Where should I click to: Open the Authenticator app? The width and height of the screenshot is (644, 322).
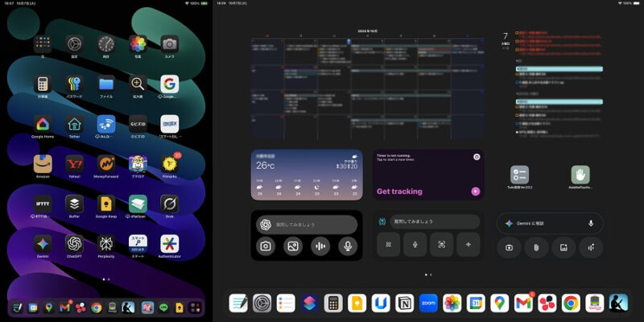pos(169,243)
